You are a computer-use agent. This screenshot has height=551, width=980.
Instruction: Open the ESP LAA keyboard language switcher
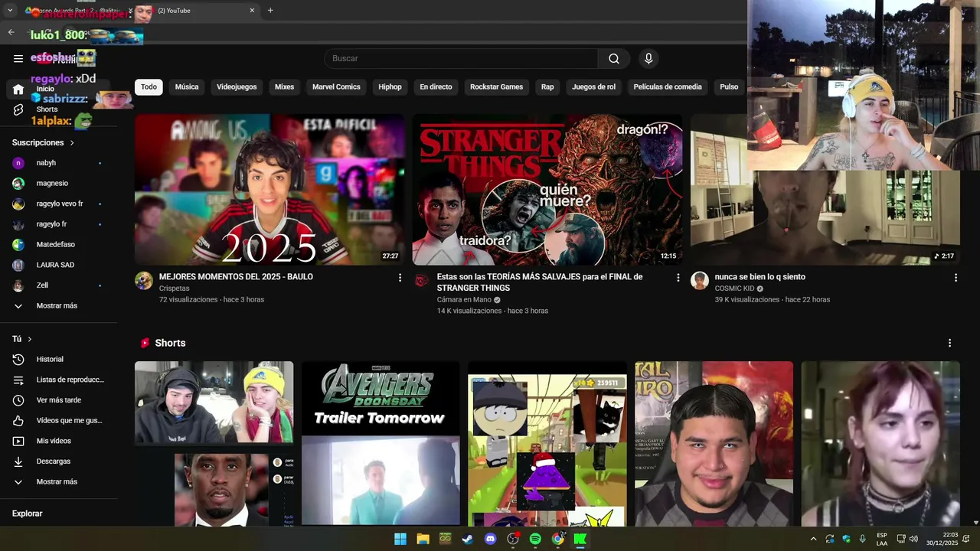[x=882, y=539]
